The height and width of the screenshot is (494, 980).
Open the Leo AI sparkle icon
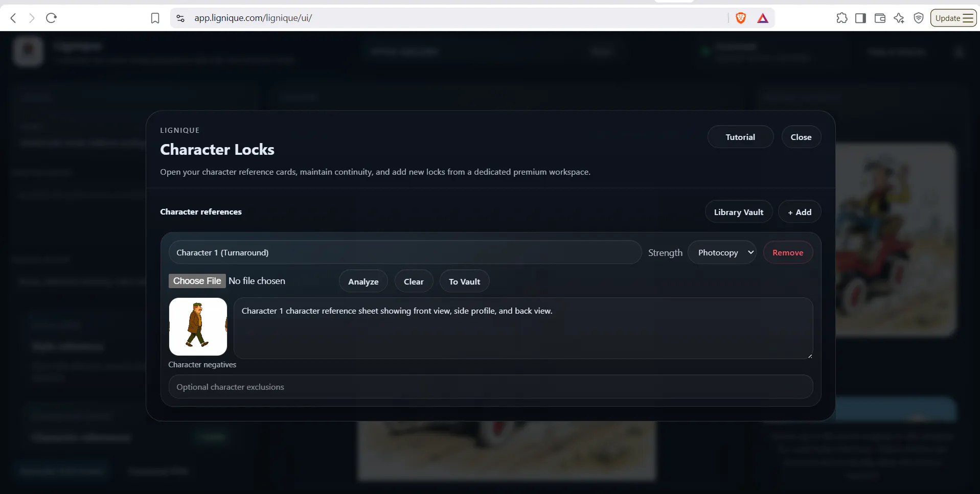899,18
